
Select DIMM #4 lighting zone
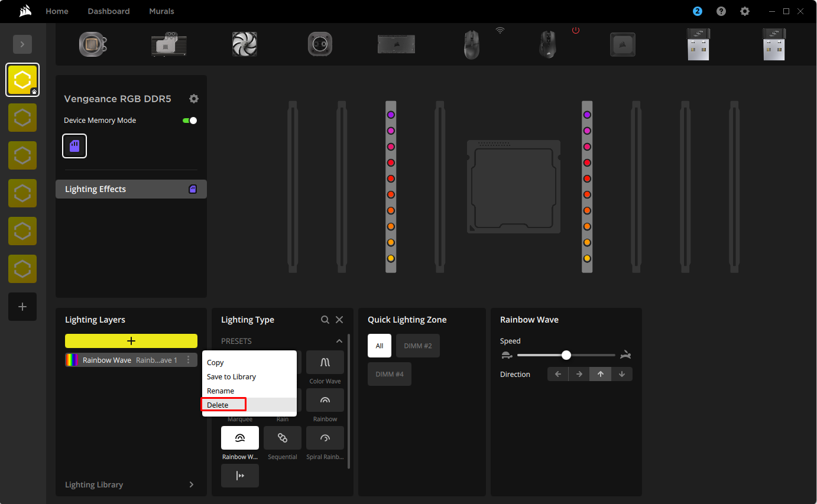tap(390, 374)
